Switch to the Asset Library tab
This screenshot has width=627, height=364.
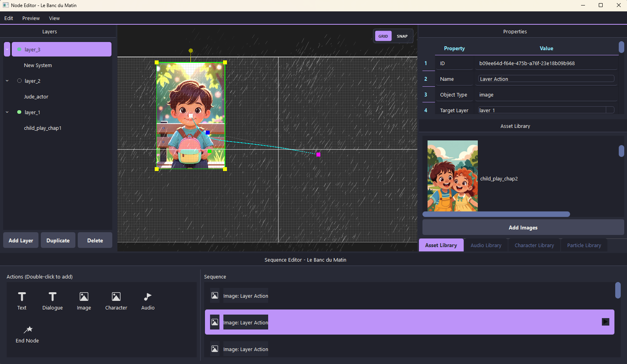441,245
